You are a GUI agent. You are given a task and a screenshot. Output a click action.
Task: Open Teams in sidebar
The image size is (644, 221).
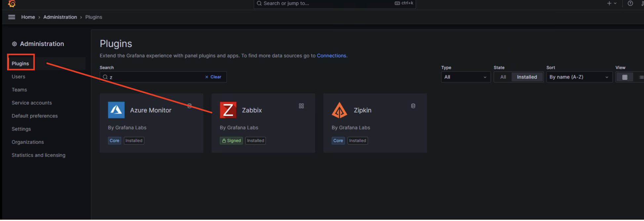click(19, 90)
